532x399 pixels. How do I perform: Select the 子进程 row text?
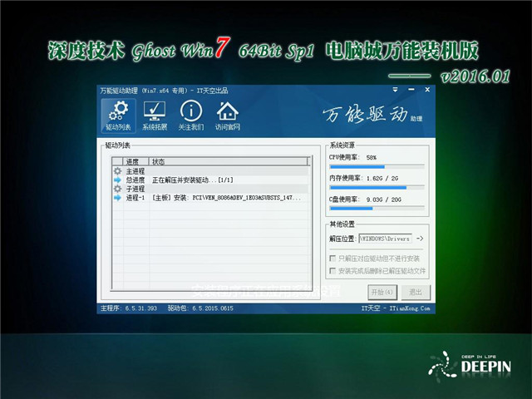click(x=135, y=189)
